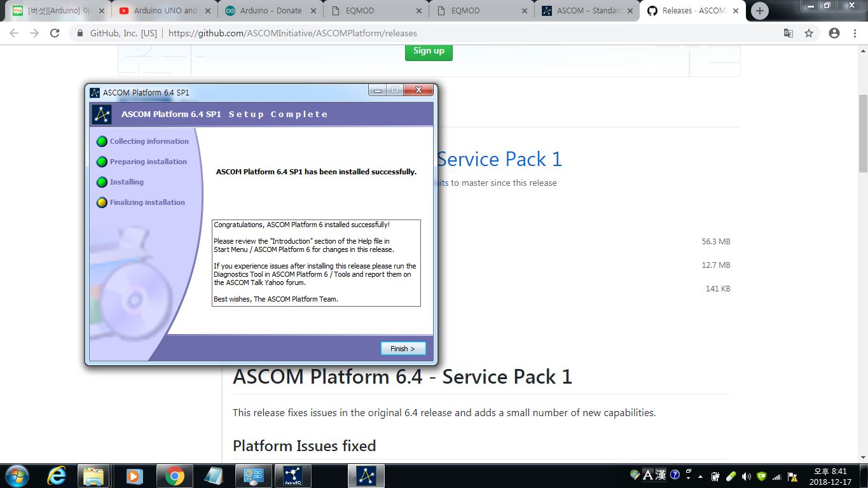Click the Finish button in ASCOM installer
868x488 pixels.
[x=403, y=349]
